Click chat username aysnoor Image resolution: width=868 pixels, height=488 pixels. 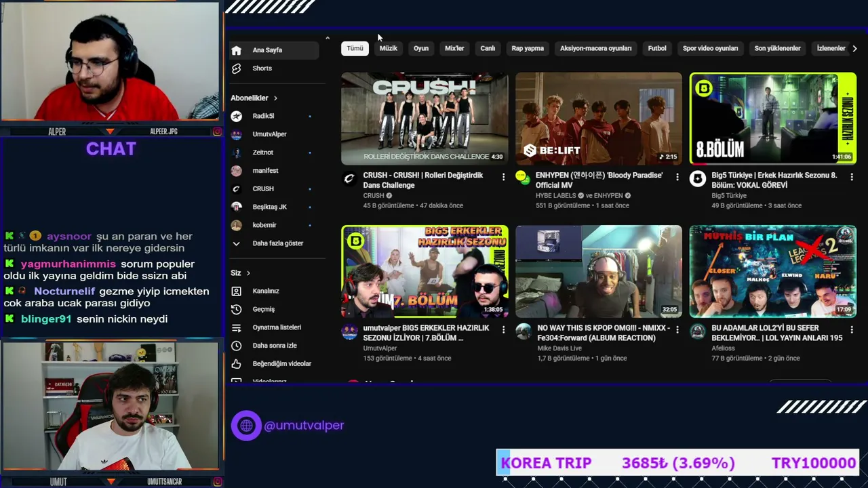pyautogui.click(x=68, y=237)
